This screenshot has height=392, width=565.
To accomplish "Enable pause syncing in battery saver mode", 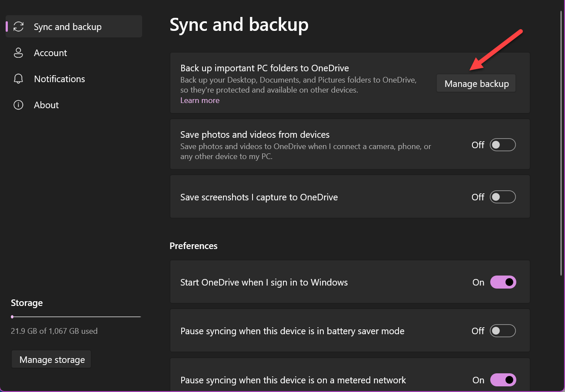I will [x=503, y=331].
